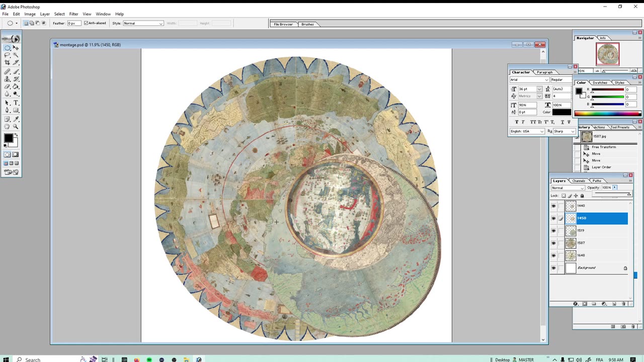644x362 pixels.
Task: Select the Rectangle shape tool
Action: tap(16, 110)
